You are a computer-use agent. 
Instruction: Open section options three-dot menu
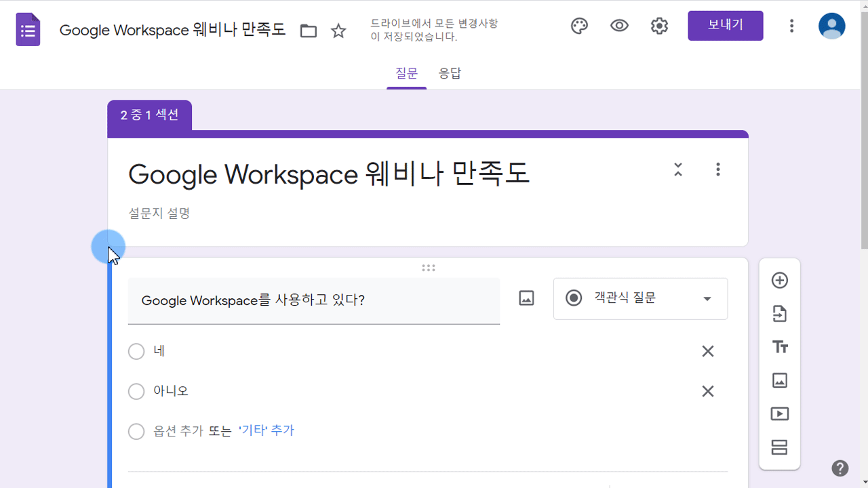[718, 169]
